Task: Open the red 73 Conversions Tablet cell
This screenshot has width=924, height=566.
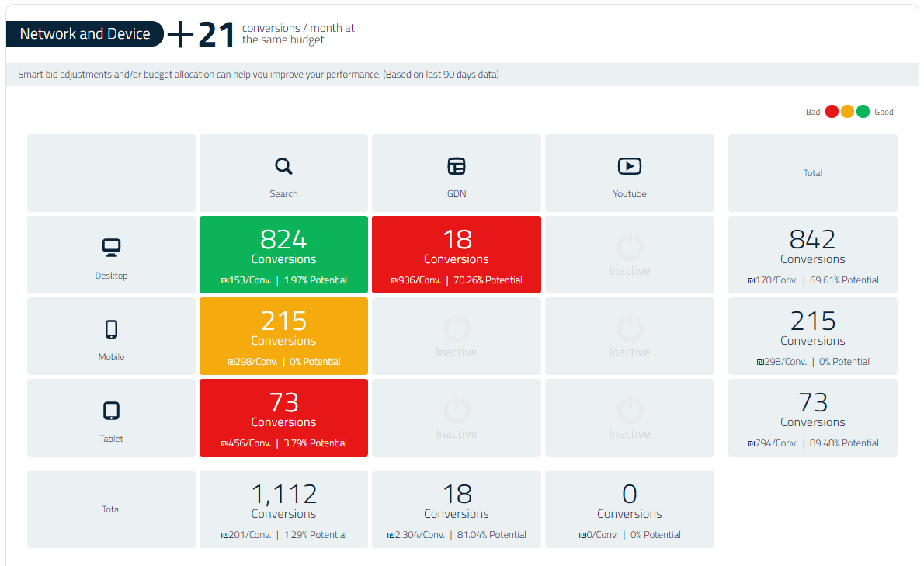Action: coord(283,418)
